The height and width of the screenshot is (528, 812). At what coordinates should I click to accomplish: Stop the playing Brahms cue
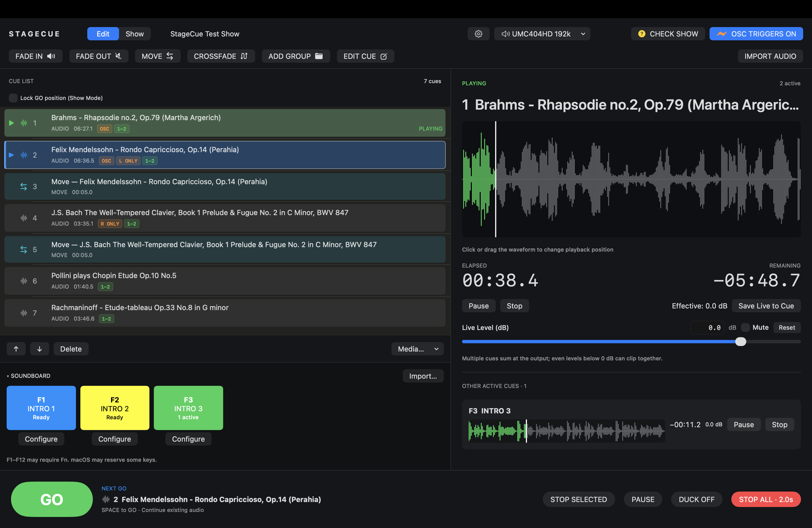pyautogui.click(x=514, y=306)
